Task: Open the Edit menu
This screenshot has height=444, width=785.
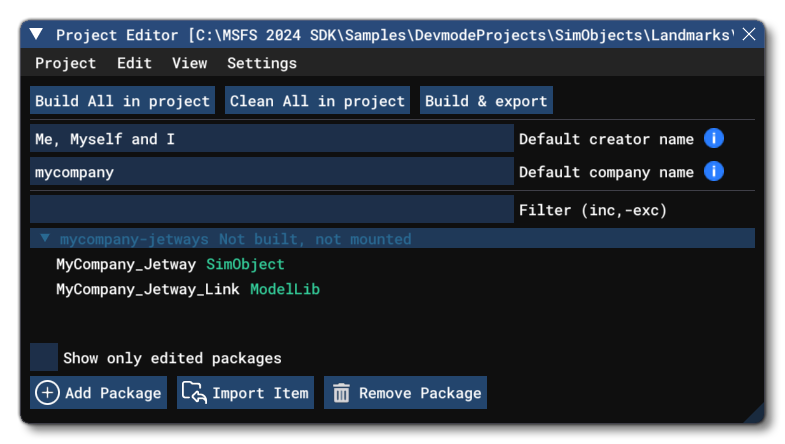Action: pos(134,63)
